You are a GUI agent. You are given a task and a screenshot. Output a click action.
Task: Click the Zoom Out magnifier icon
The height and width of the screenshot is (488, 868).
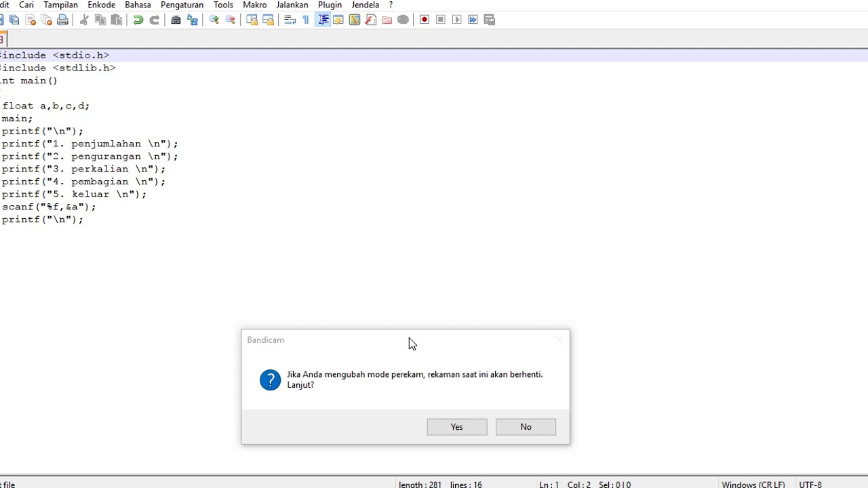pyautogui.click(x=231, y=20)
